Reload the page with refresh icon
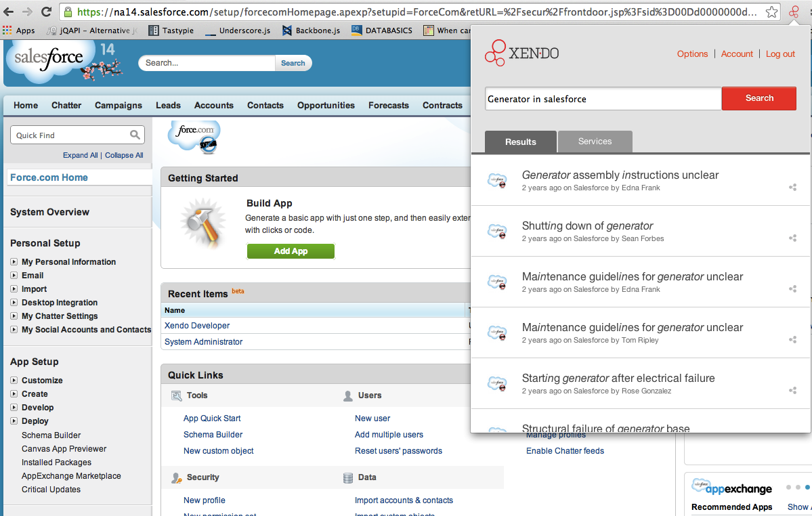Screen dimensions: 812x516 [46, 12]
